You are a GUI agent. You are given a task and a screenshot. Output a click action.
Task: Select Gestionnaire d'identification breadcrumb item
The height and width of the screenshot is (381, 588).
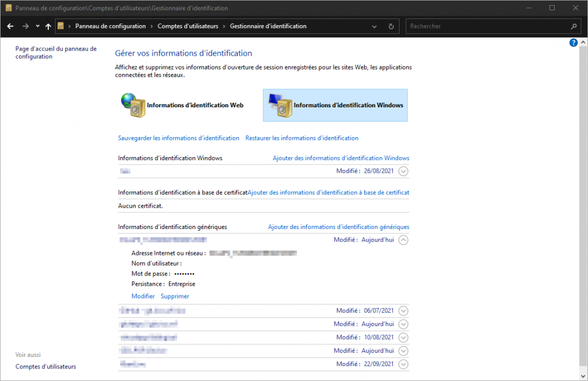268,26
